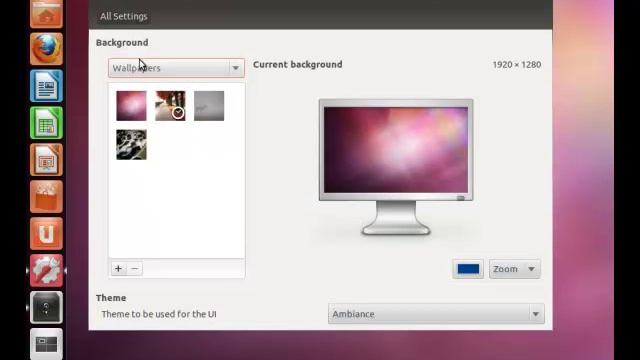The image size is (640, 360).
Task: Open LibreOffice Writer from the launcher
Action: 46,86
